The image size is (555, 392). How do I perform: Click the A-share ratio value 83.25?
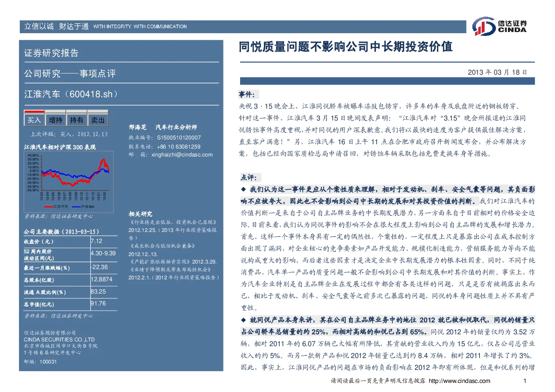(98, 292)
